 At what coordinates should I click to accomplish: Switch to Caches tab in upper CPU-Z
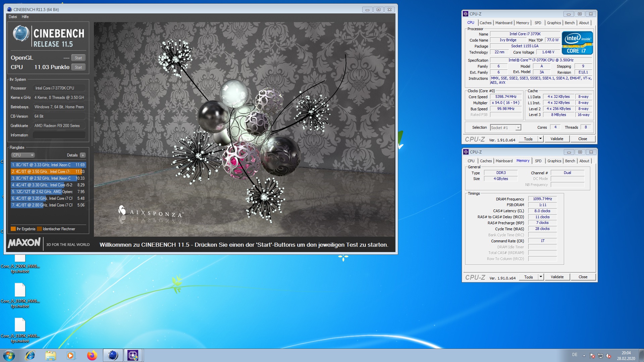485,23
